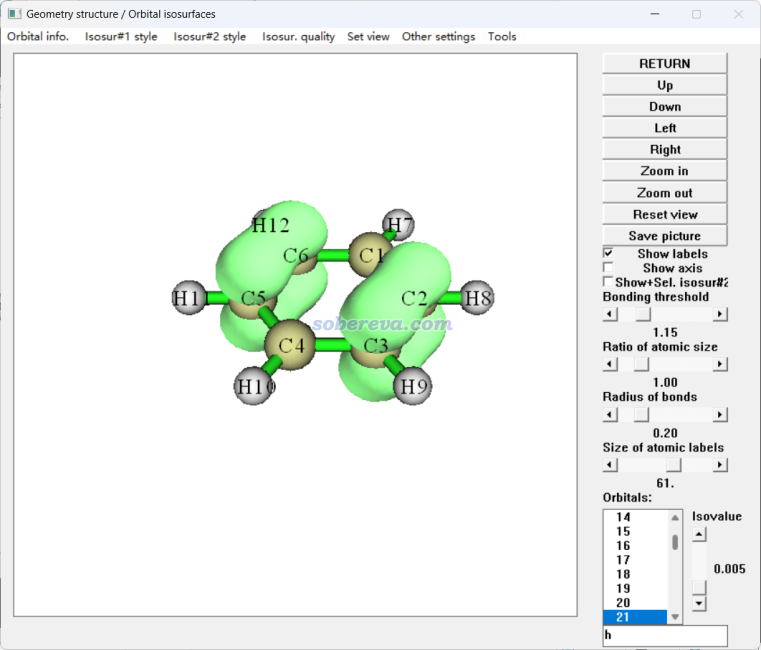Click the H7 hydrogen atom in the viewer
Image resolution: width=761 pixels, height=650 pixels.
pos(399,225)
